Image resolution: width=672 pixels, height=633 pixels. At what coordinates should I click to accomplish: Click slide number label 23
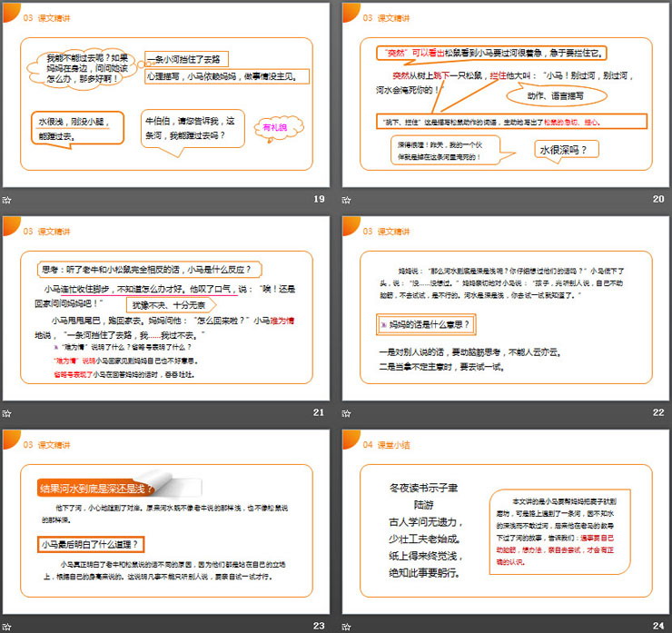[x=319, y=626]
